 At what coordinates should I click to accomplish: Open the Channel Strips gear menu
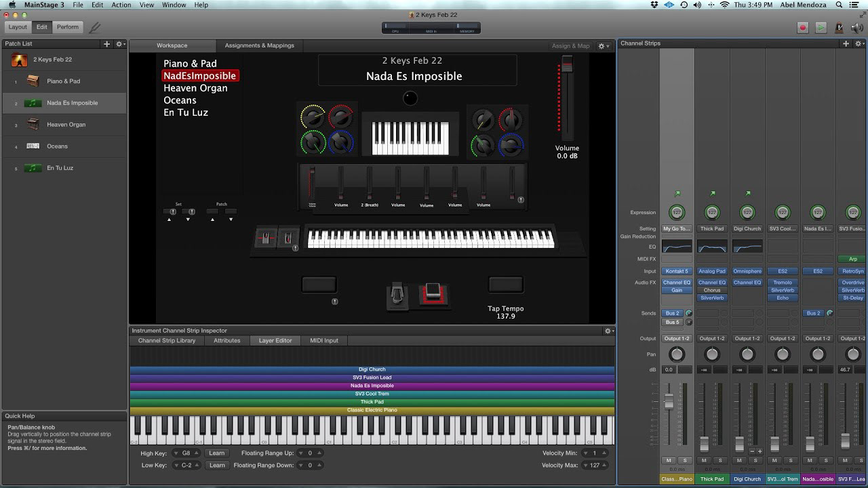(x=859, y=43)
